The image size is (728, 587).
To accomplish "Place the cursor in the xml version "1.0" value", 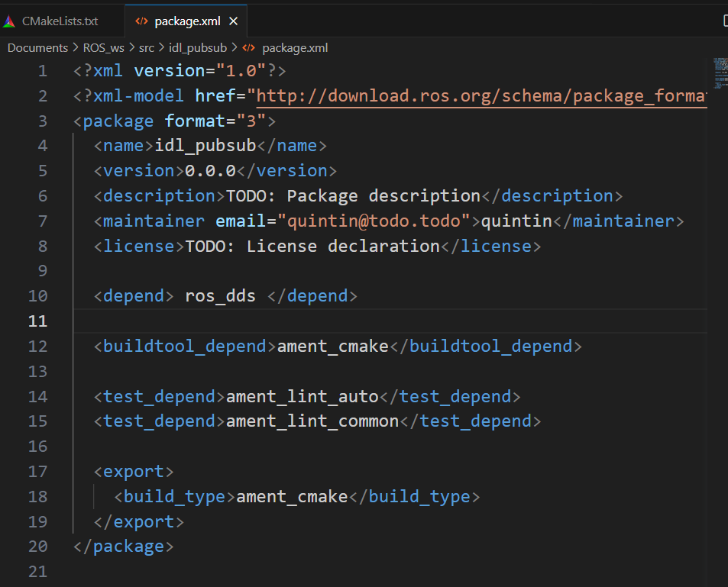I will (241, 71).
